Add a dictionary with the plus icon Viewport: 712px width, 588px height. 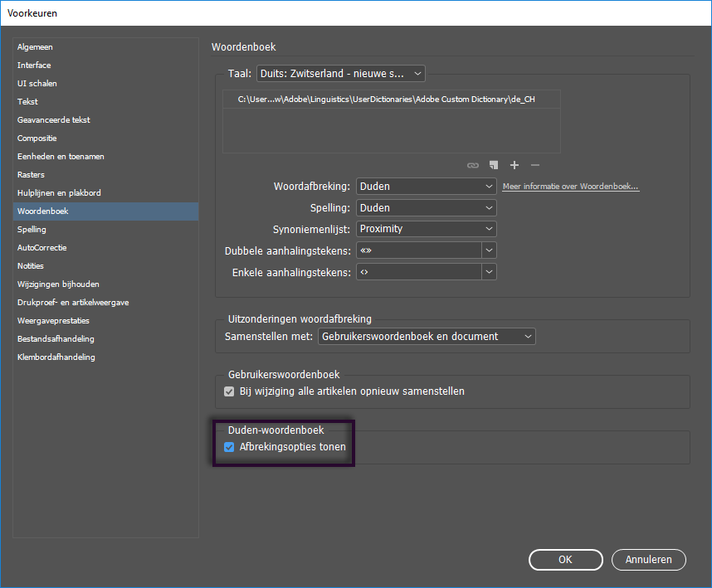[x=514, y=165]
